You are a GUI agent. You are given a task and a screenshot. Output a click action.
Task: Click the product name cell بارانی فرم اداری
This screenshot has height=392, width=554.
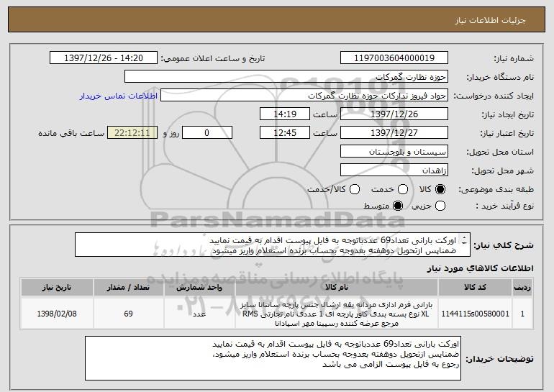tap(337, 314)
